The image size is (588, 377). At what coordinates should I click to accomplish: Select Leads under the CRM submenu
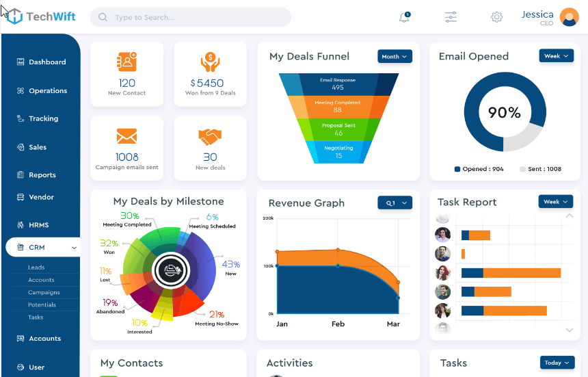(36, 268)
